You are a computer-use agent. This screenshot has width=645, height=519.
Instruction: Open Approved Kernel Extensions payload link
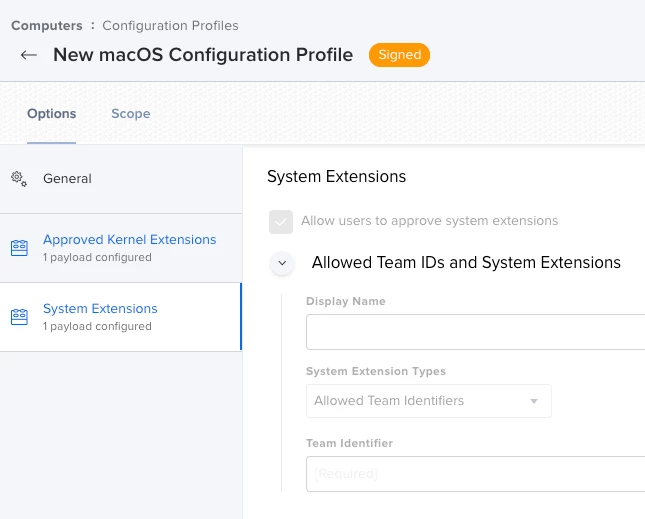pyautogui.click(x=130, y=239)
